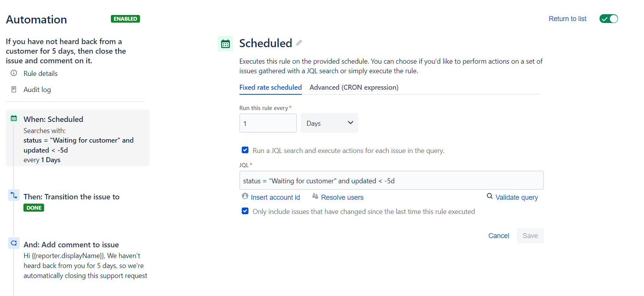Click the comment action icon beside 'And'
Image resolution: width=644 pixels, height=296 pixels.
[x=14, y=243]
